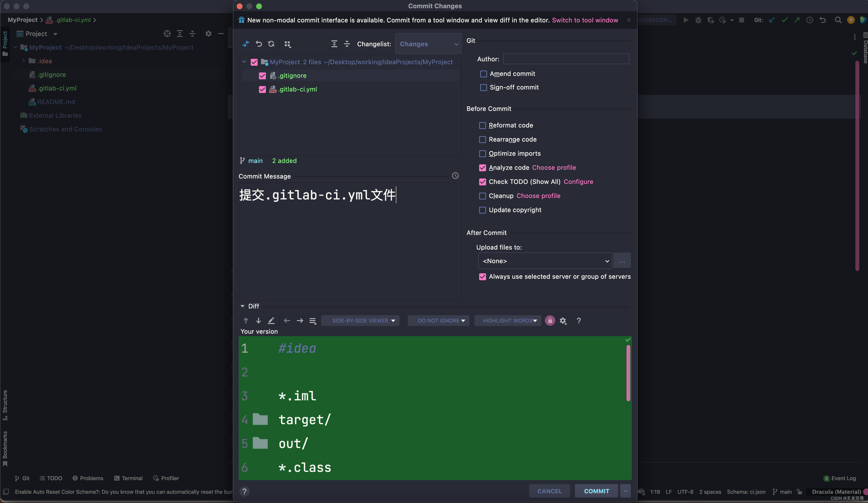Uncheck .gitignore file checkbox

point(262,75)
